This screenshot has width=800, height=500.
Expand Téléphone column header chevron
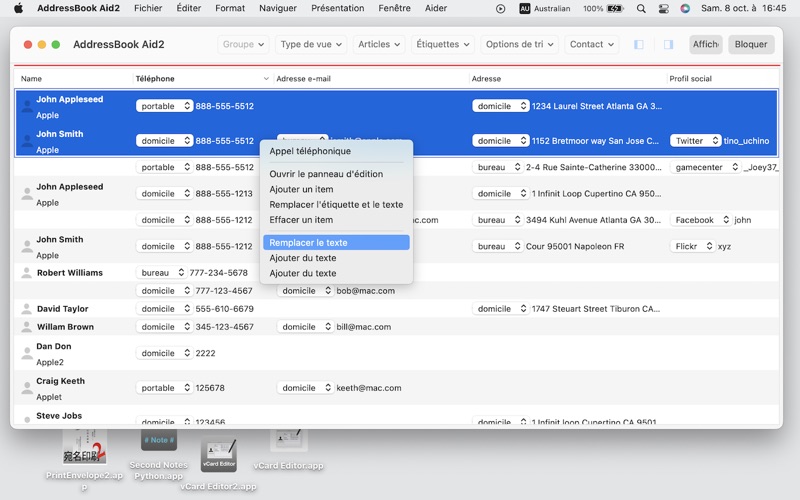266,79
